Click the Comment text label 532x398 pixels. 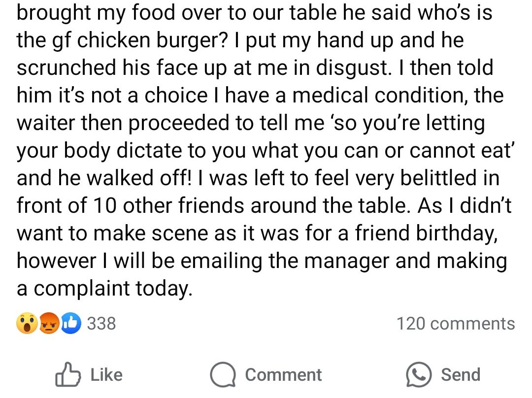point(283,375)
